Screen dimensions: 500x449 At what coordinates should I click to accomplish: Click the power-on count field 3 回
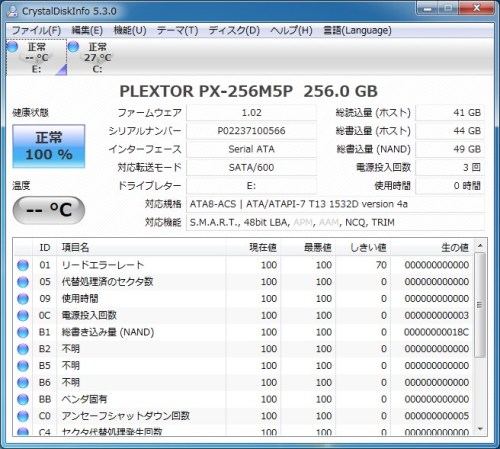[x=450, y=167]
